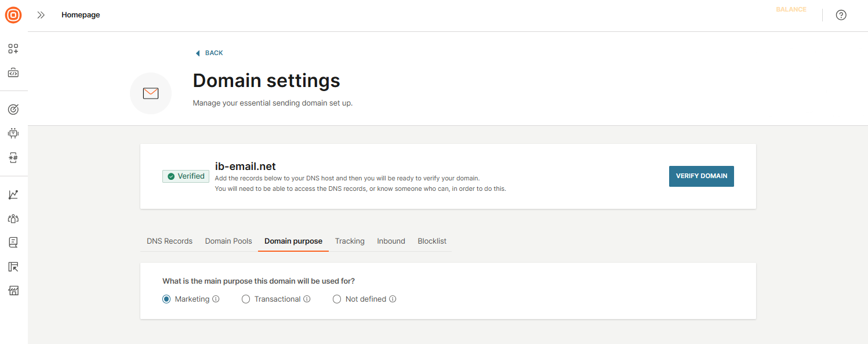868x344 pixels.
Task: Click the Infobip orange logo
Action: (13, 15)
